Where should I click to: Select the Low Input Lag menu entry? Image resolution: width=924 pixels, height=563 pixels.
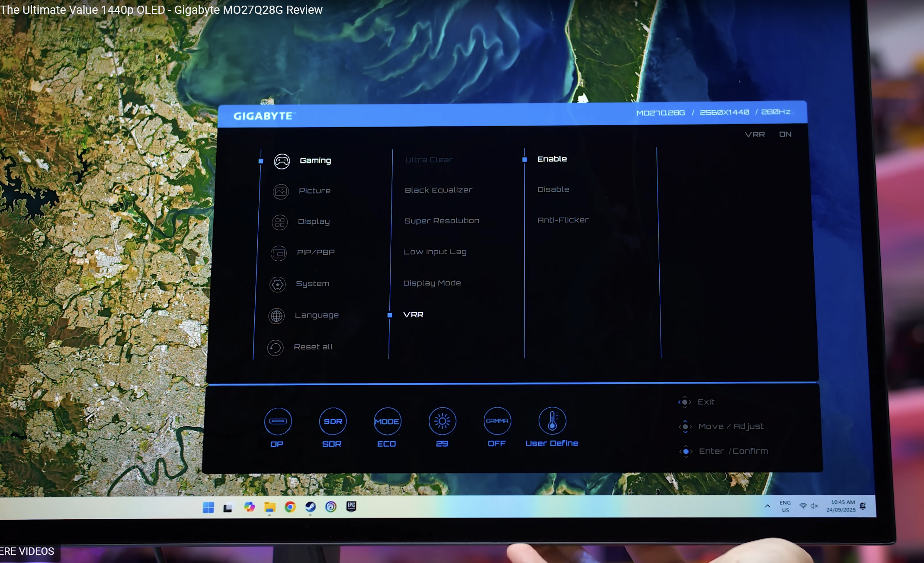coord(435,252)
